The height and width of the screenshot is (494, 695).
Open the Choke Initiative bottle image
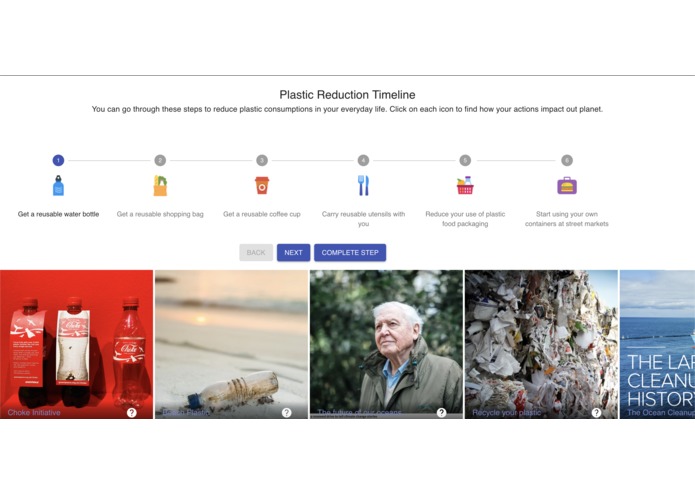point(76,344)
